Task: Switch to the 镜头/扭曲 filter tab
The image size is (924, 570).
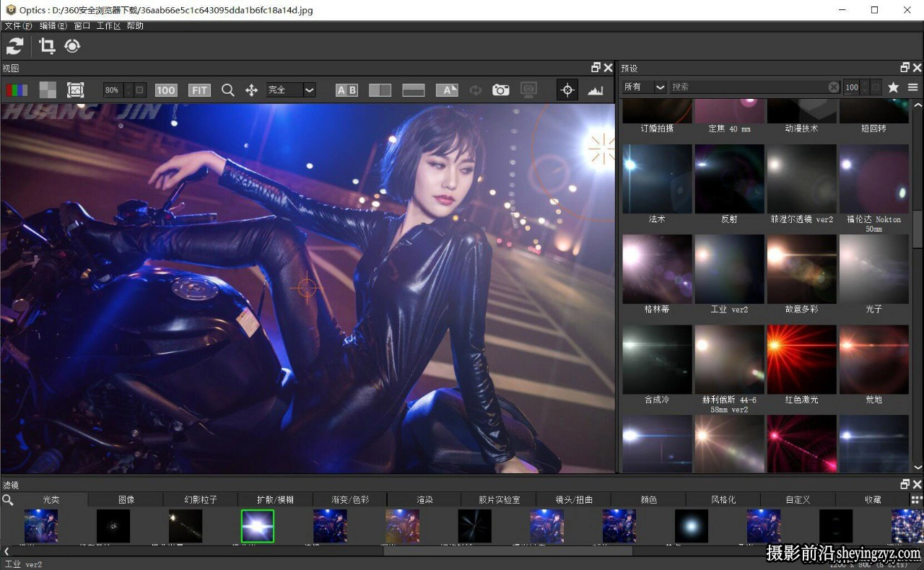Action: 574,499
